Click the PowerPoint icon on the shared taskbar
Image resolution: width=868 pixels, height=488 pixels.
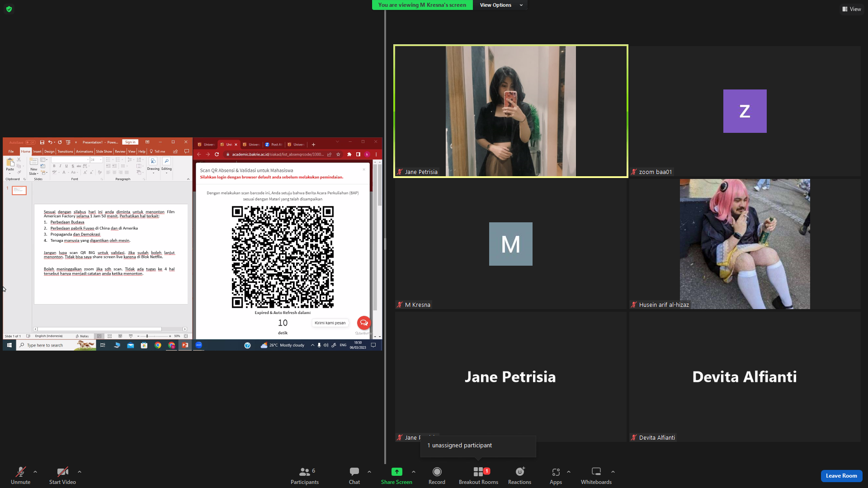pyautogui.click(x=185, y=345)
